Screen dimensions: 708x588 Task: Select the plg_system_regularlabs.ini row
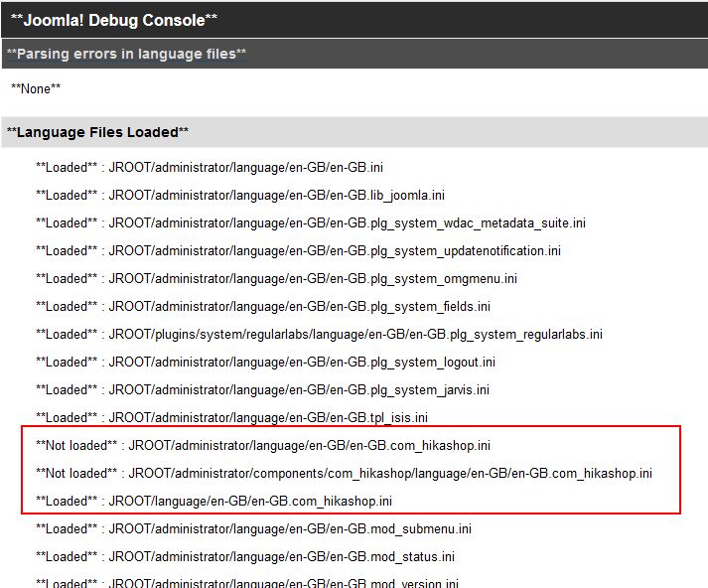coord(319,334)
